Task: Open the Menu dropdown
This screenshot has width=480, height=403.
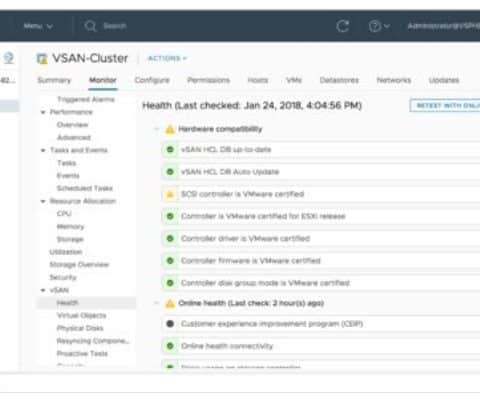Action: pos(38,26)
